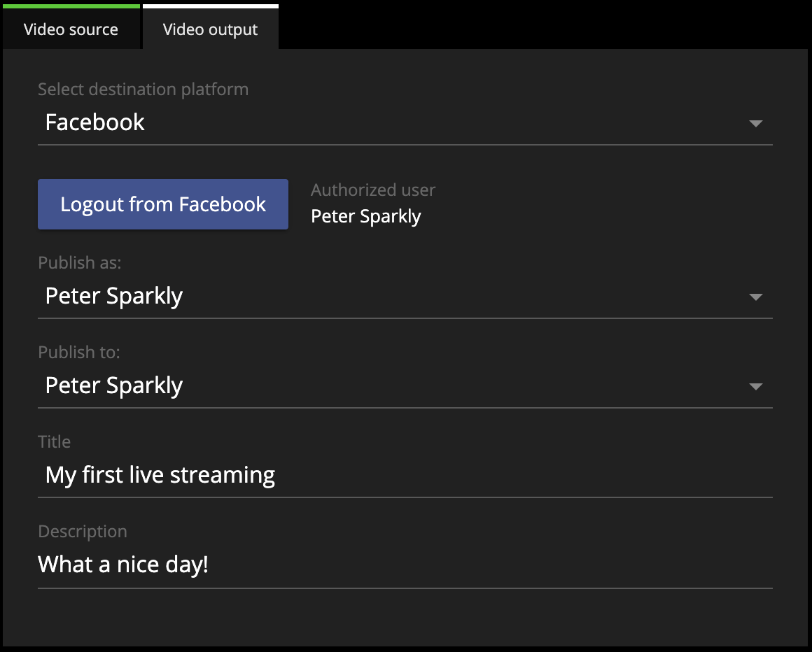Click the Publish to Peter Sparkly value
812x652 pixels.
click(x=114, y=385)
